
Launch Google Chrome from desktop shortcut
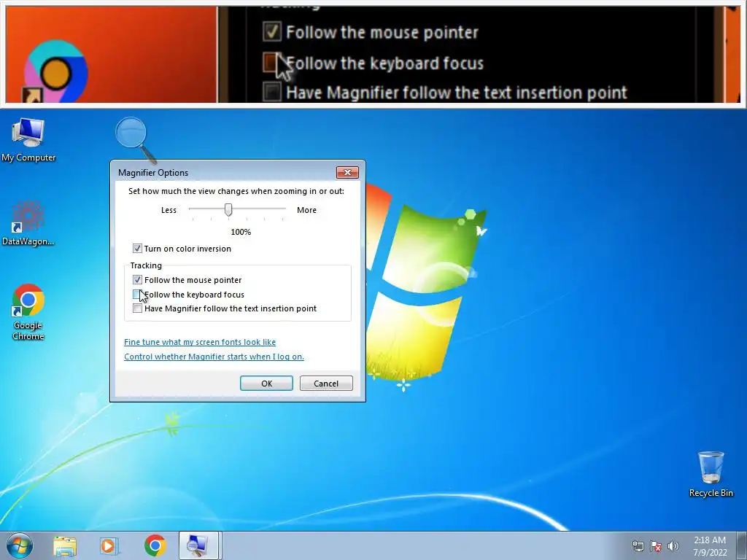tap(28, 312)
